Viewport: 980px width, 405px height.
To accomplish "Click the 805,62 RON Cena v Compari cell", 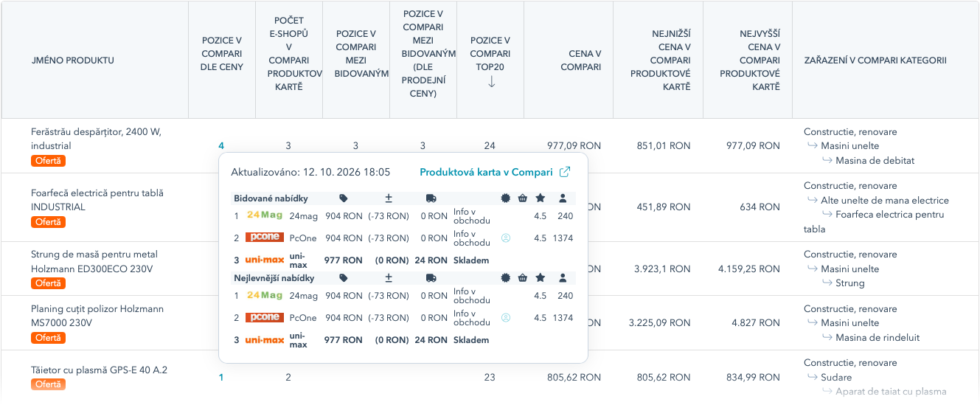I will 574,377.
